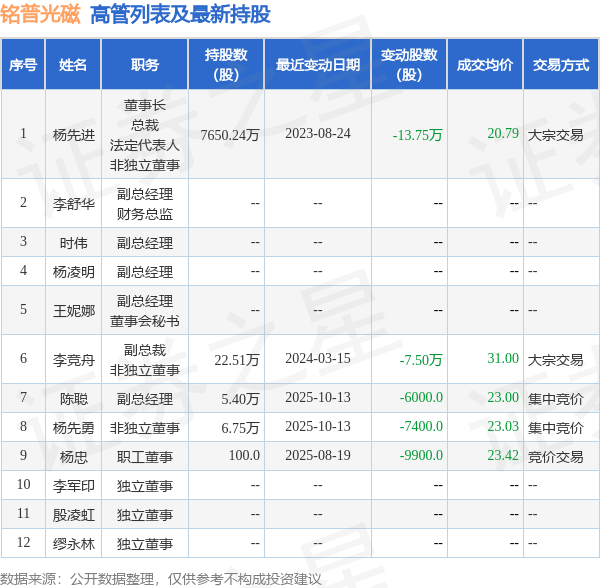Click the average price 23.00
Image resolution: width=600 pixels, height=588 pixels.
coord(503,397)
